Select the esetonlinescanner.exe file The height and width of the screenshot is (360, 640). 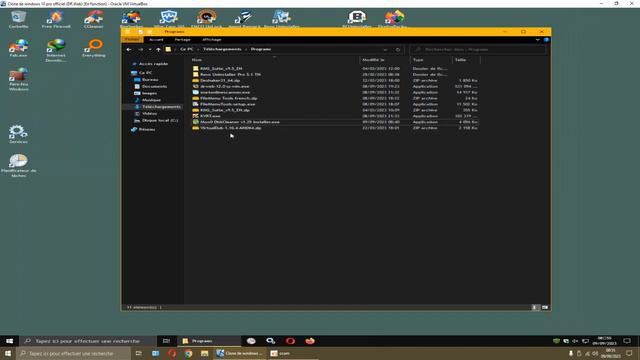pos(335,92)
